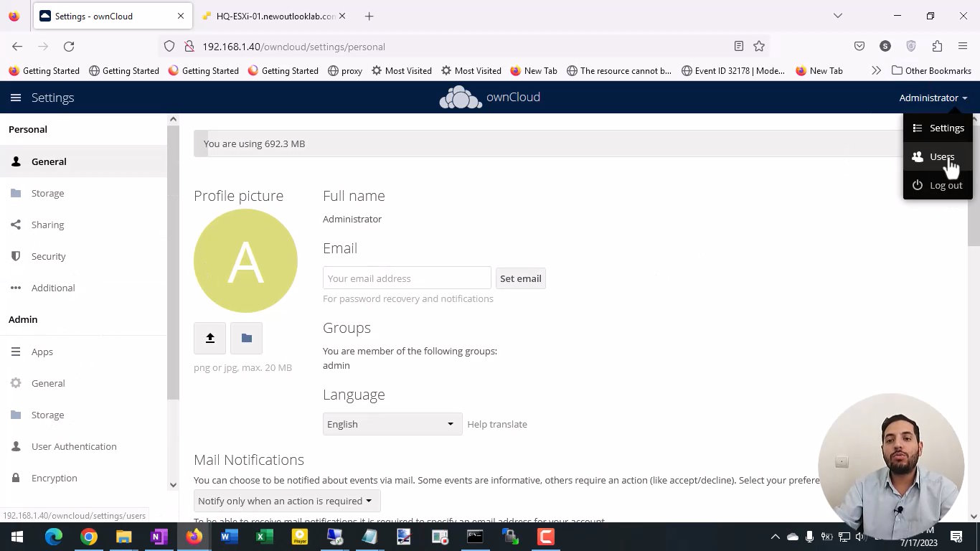Open the Windows Start menu
980x551 pixels.
click(x=17, y=537)
